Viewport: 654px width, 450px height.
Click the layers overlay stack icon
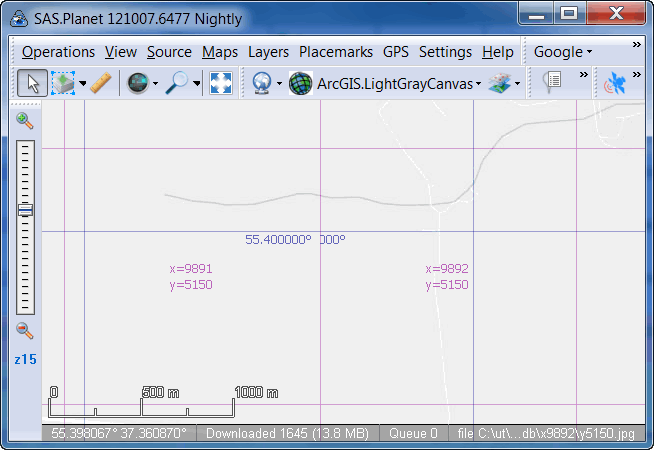pos(500,83)
